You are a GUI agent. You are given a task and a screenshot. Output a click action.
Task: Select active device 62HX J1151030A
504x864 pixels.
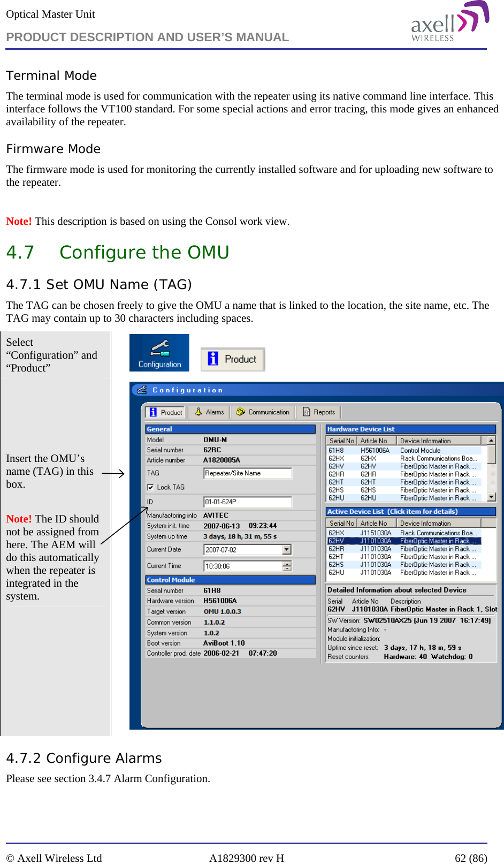click(x=404, y=533)
